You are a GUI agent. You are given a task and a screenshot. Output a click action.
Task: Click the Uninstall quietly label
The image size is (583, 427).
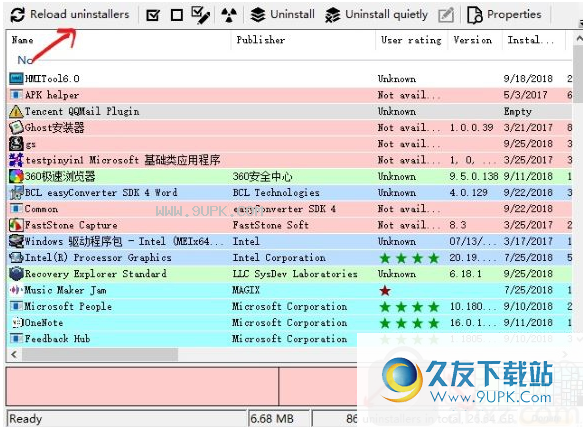[387, 15]
